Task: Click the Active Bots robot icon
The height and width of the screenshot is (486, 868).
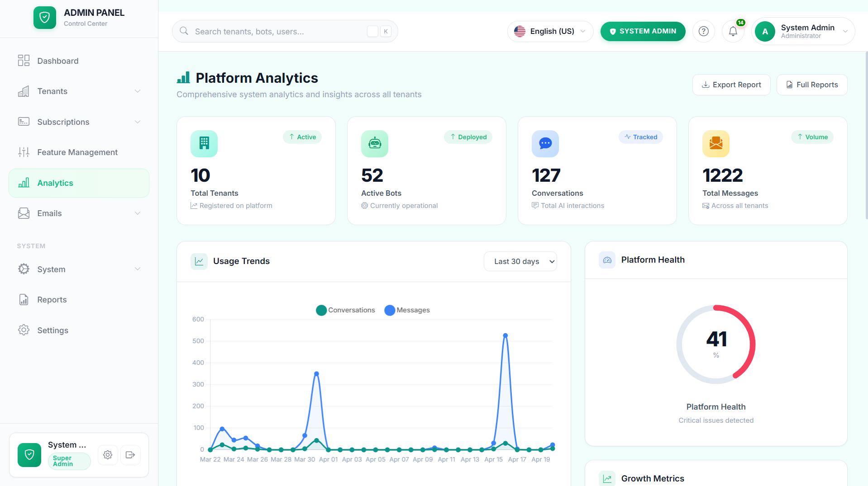Action: (375, 144)
